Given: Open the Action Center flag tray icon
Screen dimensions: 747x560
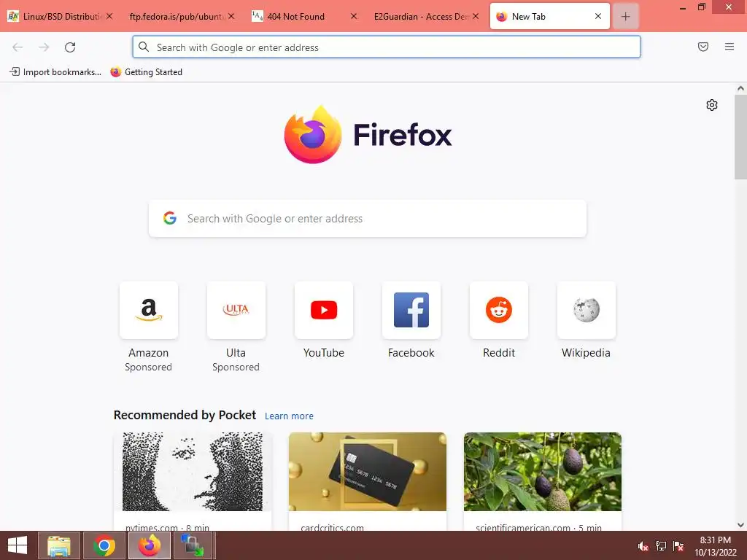Looking at the screenshot, I should coord(678,546).
